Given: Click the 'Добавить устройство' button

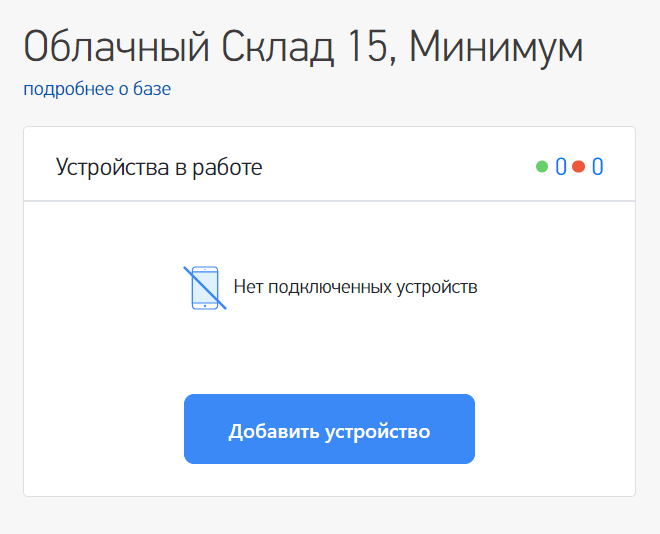Looking at the screenshot, I should click(x=329, y=429).
